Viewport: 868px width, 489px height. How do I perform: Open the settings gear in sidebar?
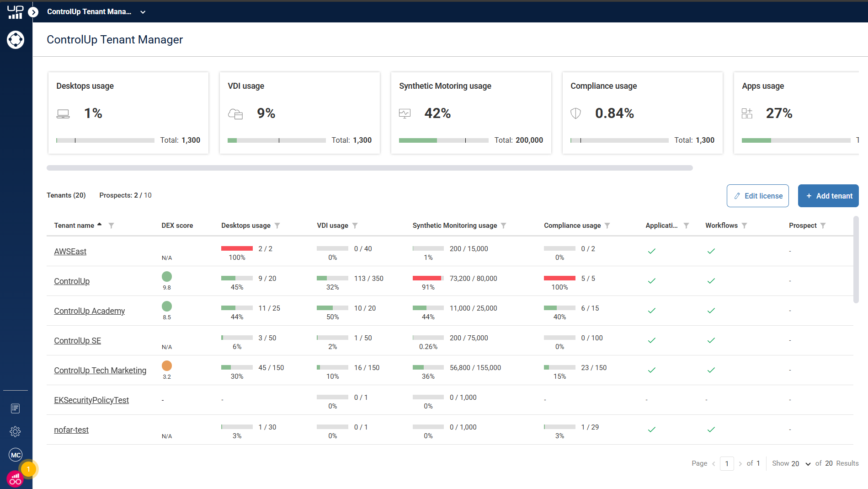[16, 431]
